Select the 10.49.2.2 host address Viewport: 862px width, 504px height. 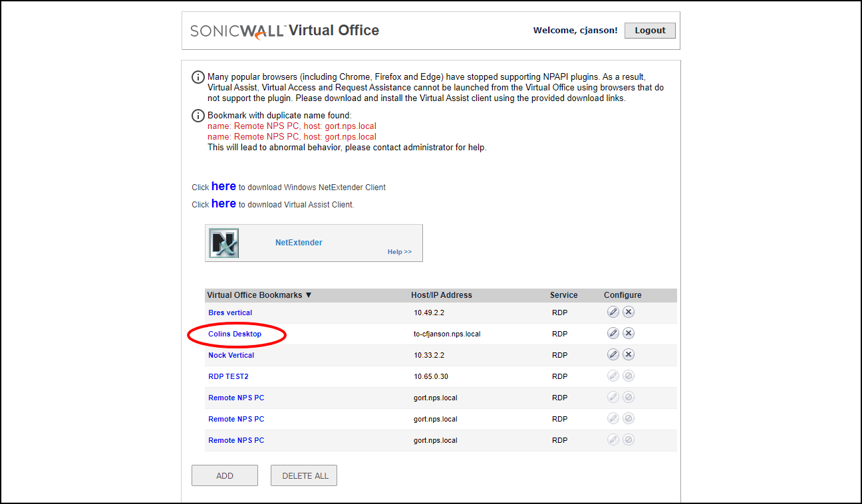pos(430,313)
